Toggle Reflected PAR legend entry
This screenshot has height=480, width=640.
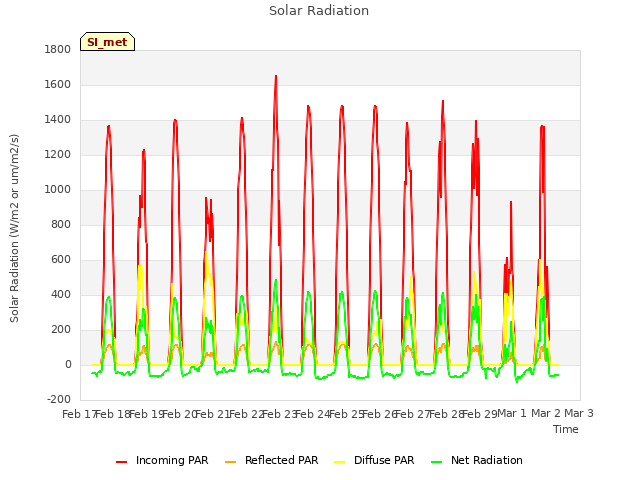tap(271, 460)
